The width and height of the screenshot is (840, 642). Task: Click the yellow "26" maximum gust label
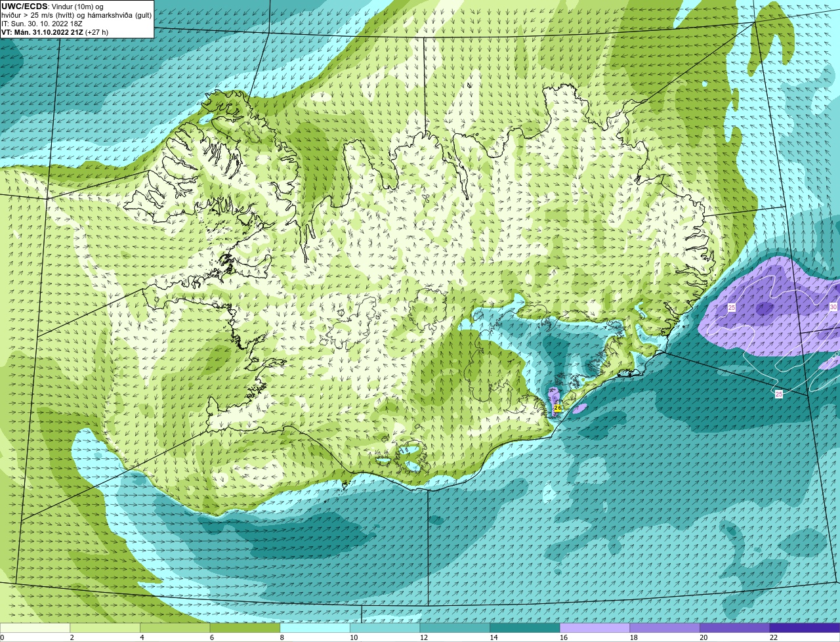[x=557, y=408]
